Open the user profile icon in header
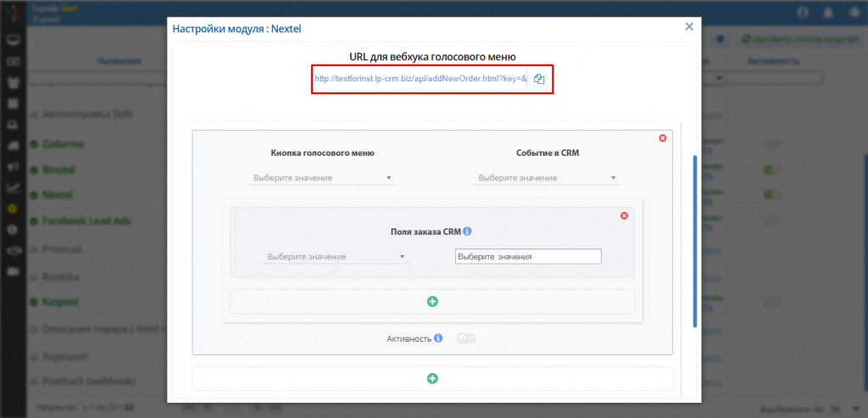 803,13
